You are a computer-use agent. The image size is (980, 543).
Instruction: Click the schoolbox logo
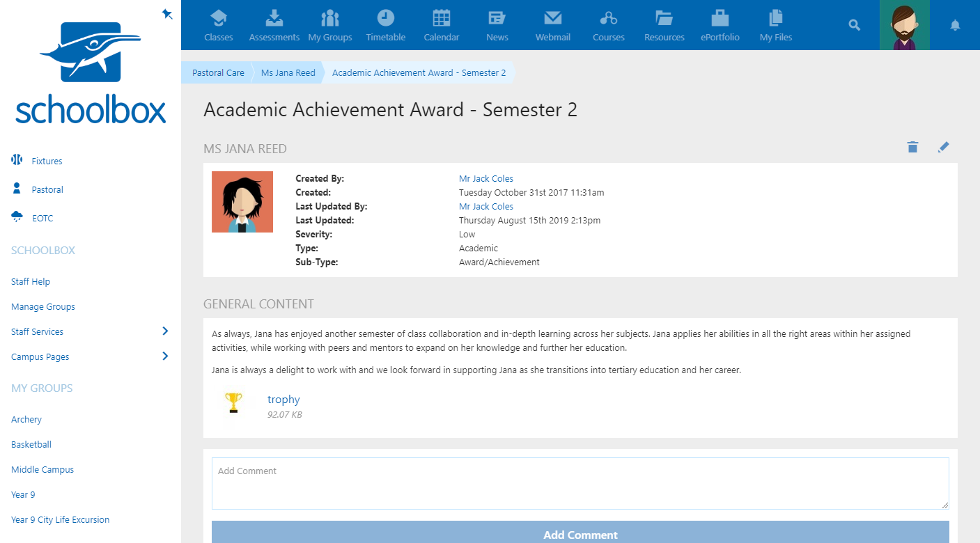coord(91,73)
